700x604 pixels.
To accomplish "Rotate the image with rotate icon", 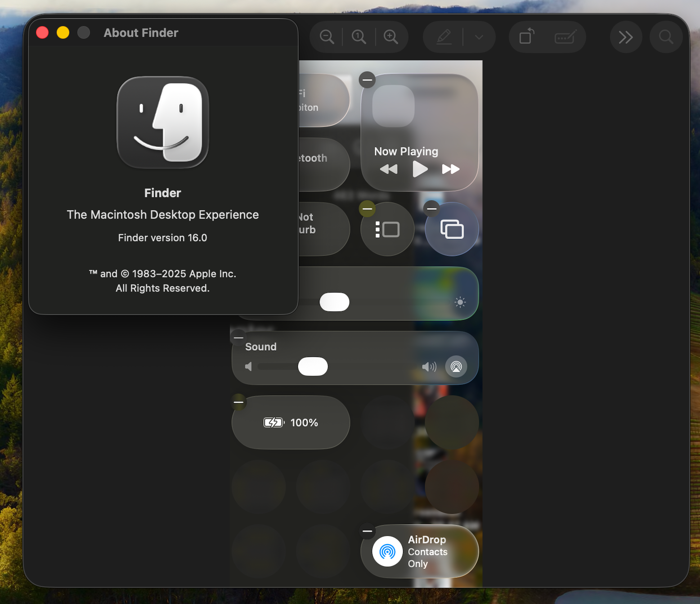I will click(x=527, y=36).
